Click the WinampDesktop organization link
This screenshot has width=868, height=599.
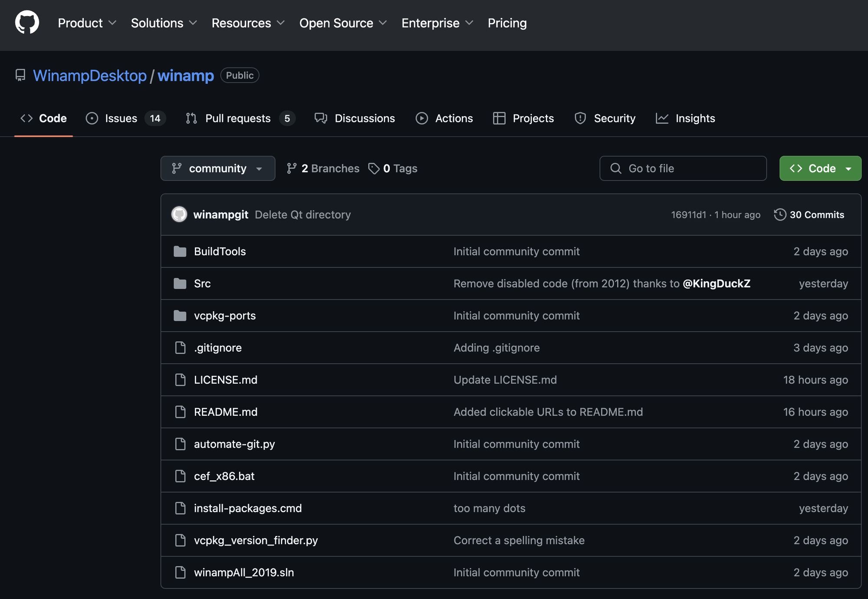click(x=90, y=74)
